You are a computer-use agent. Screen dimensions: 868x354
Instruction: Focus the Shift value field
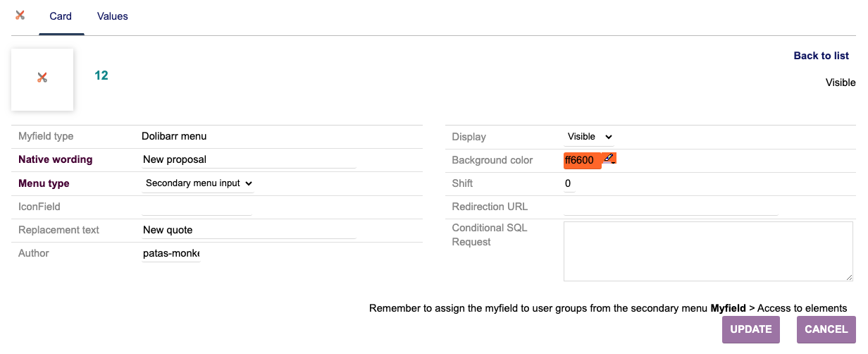[569, 183]
